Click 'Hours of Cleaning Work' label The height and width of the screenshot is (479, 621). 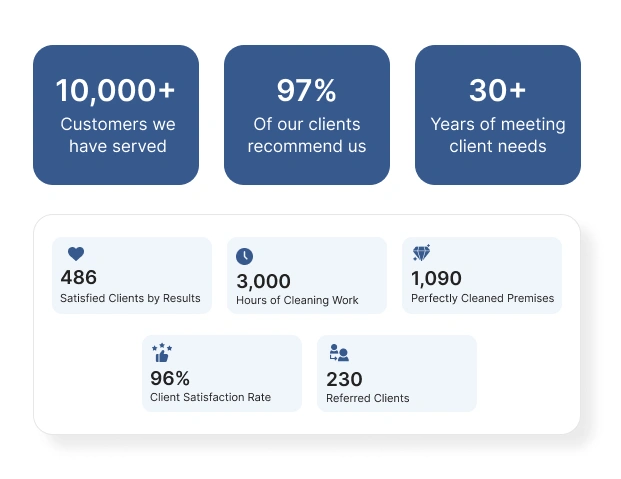point(297,300)
